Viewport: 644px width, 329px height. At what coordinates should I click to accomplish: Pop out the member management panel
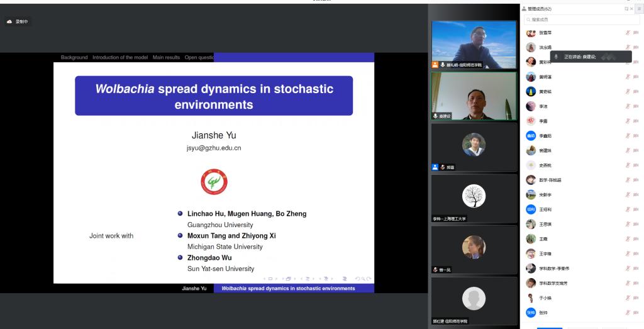tap(626, 9)
